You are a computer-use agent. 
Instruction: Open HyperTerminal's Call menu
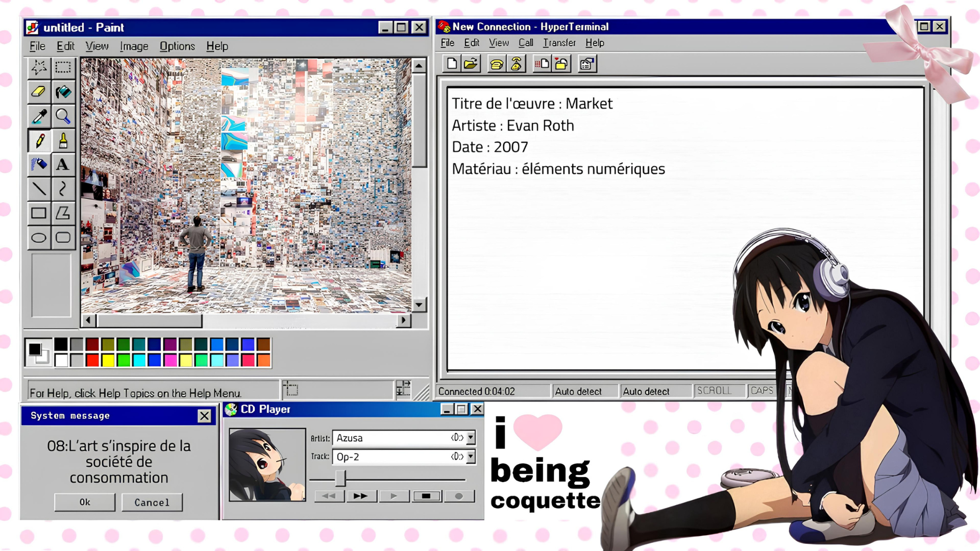526,43
